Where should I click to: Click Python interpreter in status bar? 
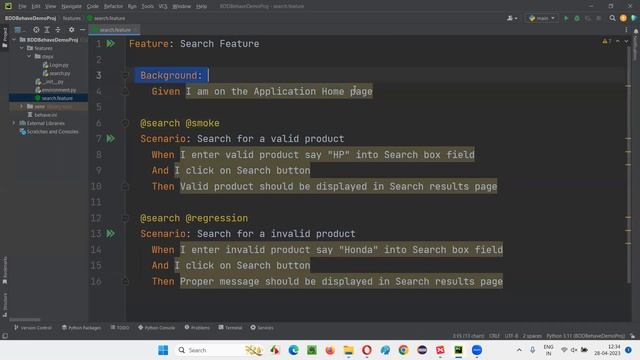coord(585,336)
